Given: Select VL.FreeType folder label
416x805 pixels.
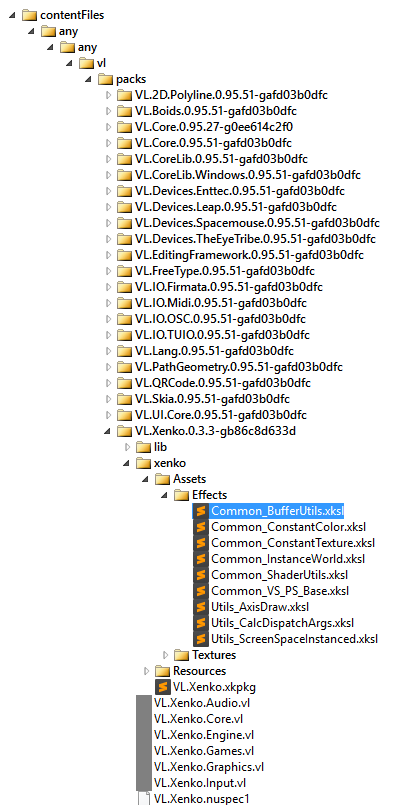Looking at the screenshot, I should click(225, 271).
